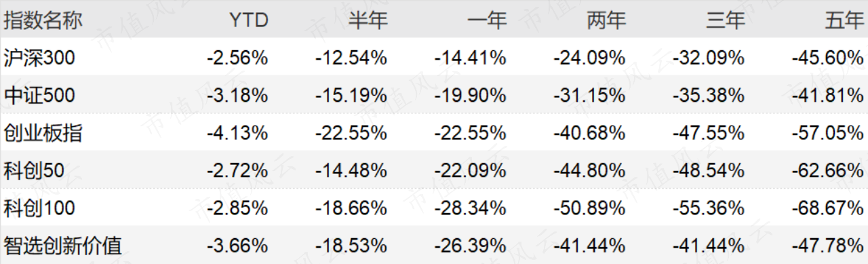
Task: Select the -2.56% YTD cell
Action: 237,58
